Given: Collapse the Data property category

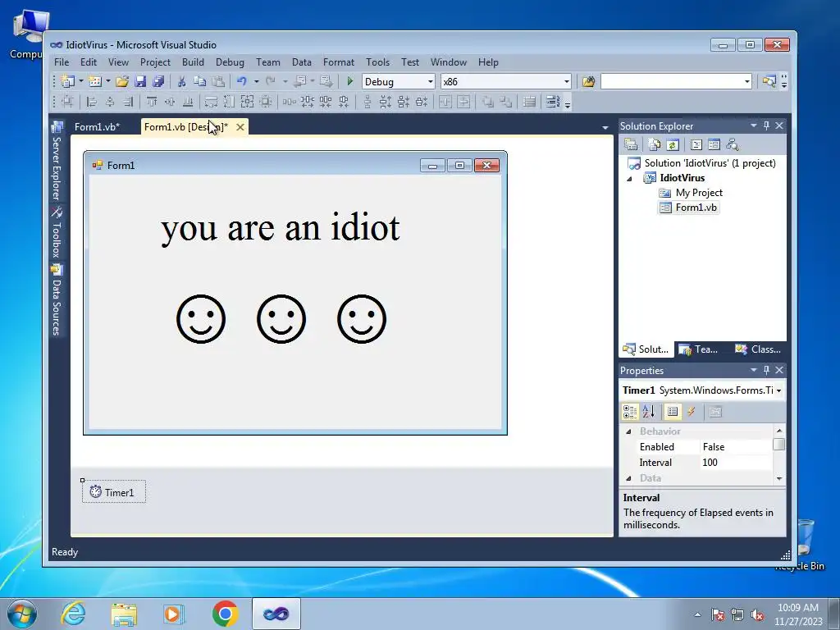Looking at the screenshot, I should pyautogui.click(x=629, y=478).
